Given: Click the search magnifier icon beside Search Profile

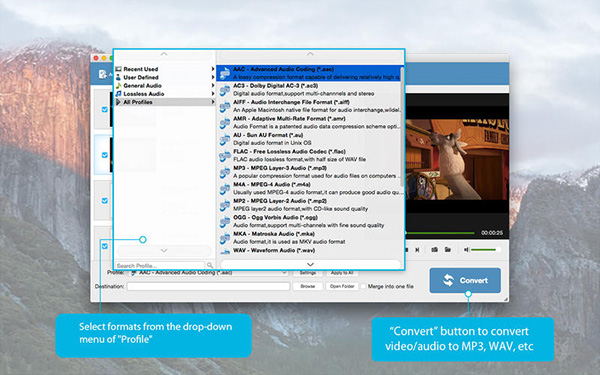Looking at the screenshot, I should (210, 265).
